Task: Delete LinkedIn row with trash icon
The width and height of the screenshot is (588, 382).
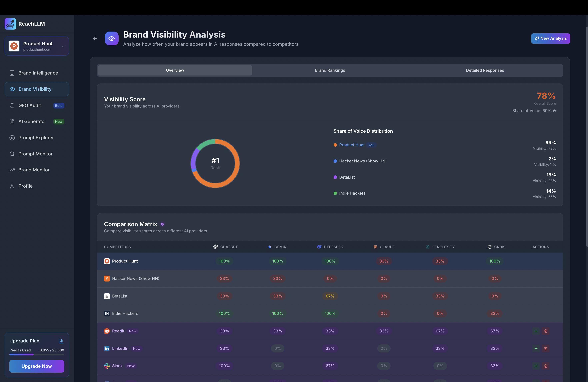Action: 546,348
